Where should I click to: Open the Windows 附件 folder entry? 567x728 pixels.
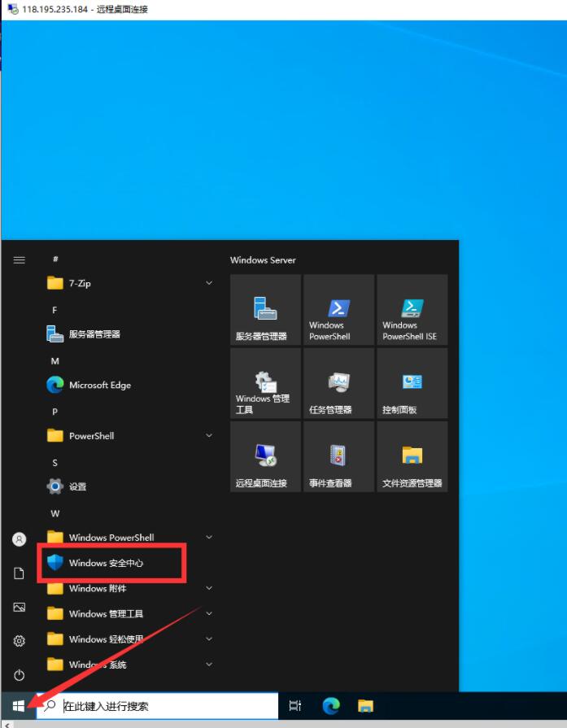tap(130, 588)
